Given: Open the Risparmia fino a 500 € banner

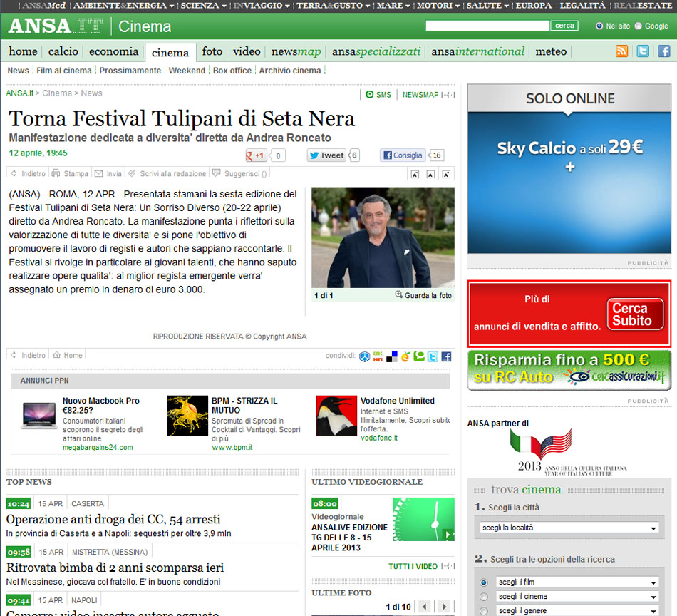Looking at the screenshot, I should pyautogui.click(x=569, y=370).
